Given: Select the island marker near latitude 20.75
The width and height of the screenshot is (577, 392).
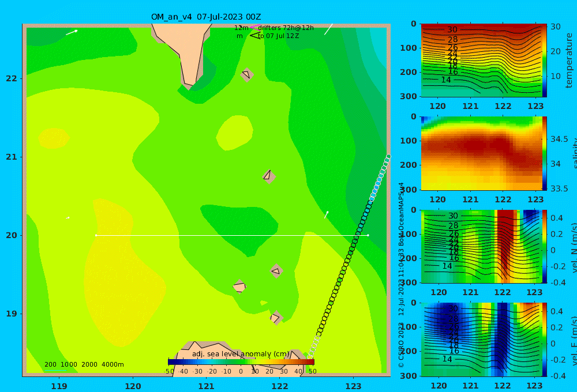Looking at the screenshot, I should [x=269, y=176].
